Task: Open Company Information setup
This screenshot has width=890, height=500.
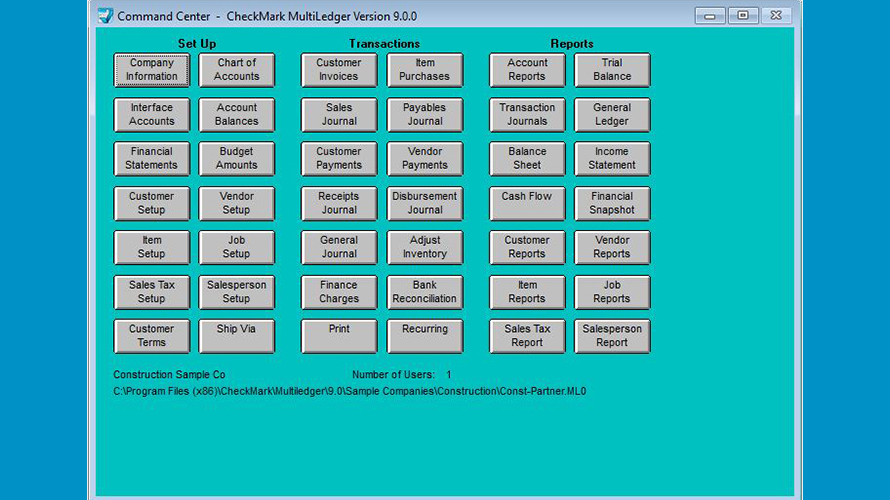Action: pos(152,70)
